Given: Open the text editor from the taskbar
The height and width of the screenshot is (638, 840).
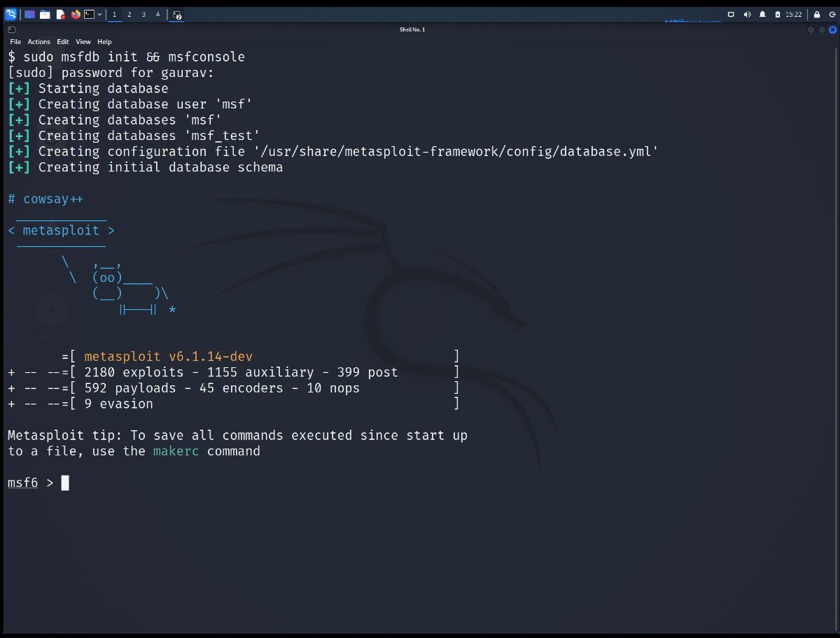Looking at the screenshot, I should tap(61, 14).
